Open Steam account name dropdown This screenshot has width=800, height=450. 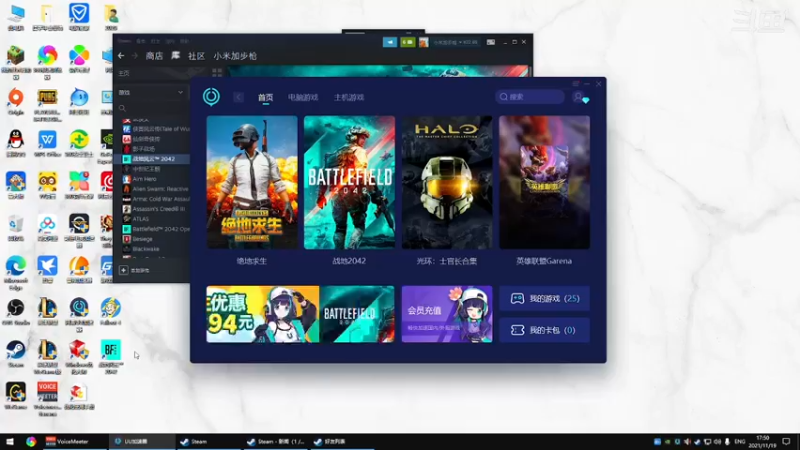tap(456, 42)
